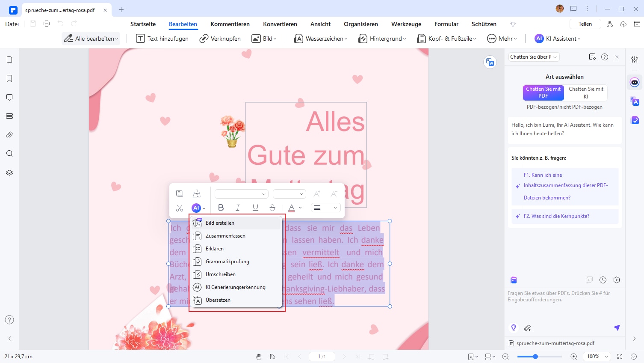Open the translate icon in right sidebar
644x363 pixels.
coord(635,101)
